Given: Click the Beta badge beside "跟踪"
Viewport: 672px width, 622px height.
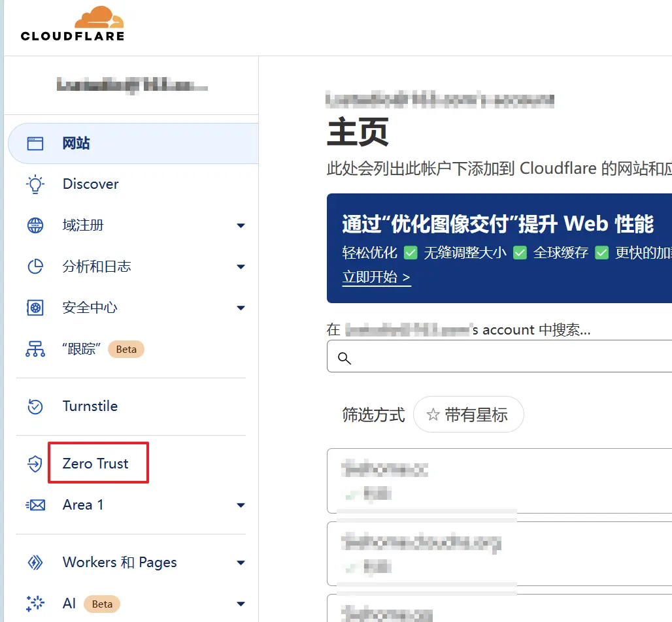Looking at the screenshot, I should (126, 349).
